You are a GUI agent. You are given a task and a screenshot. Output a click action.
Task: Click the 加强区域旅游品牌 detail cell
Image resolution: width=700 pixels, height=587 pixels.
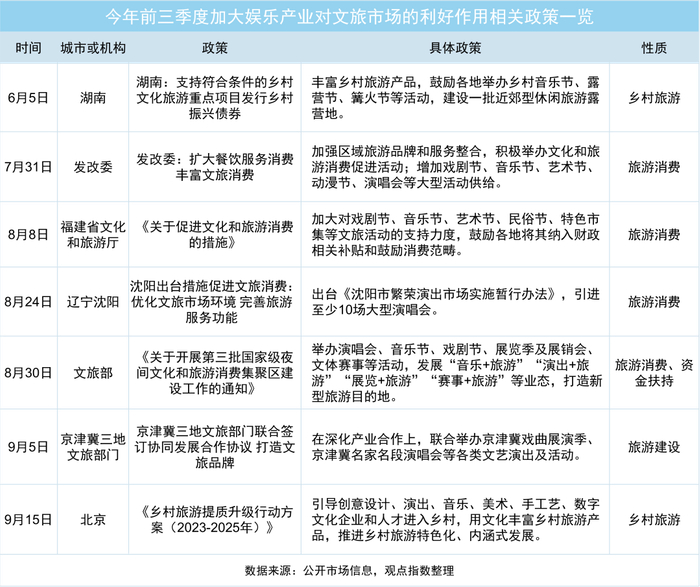[455, 167]
